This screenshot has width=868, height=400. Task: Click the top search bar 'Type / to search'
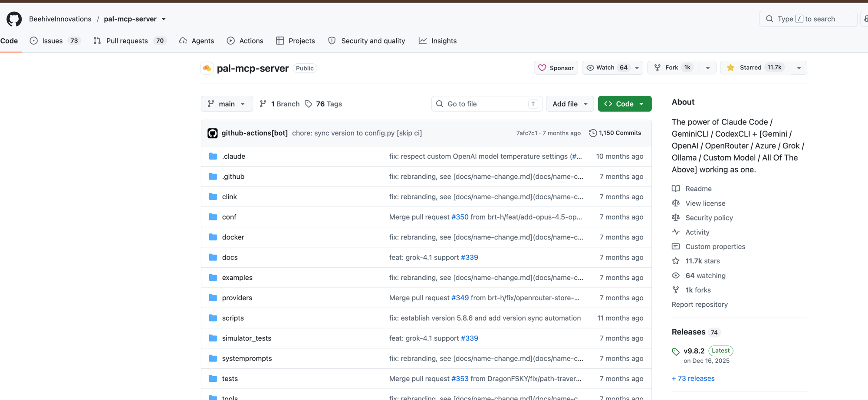point(808,19)
